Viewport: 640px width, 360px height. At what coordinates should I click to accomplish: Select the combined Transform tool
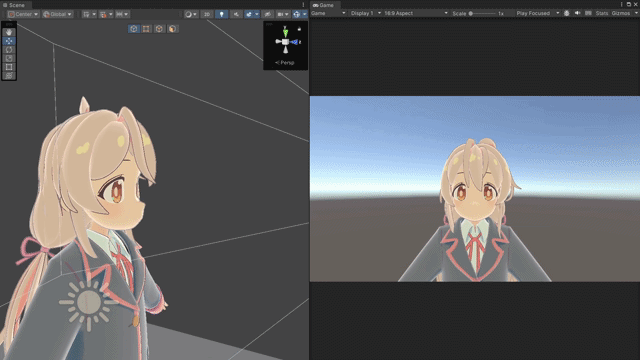point(9,76)
